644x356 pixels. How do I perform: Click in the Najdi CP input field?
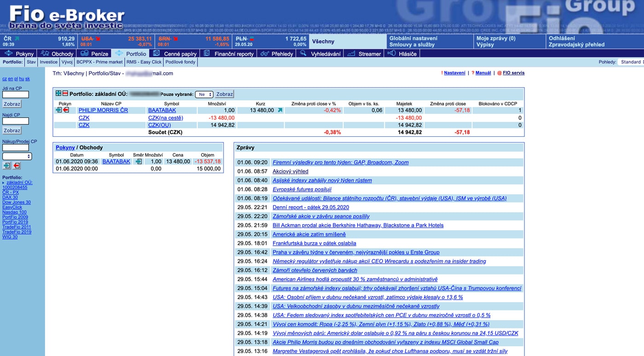(16, 121)
